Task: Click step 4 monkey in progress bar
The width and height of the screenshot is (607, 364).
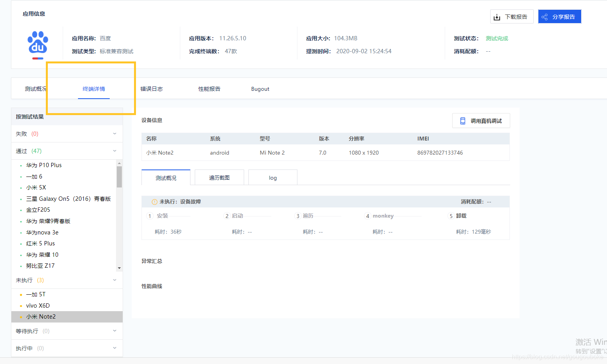Action: [x=379, y=216]
